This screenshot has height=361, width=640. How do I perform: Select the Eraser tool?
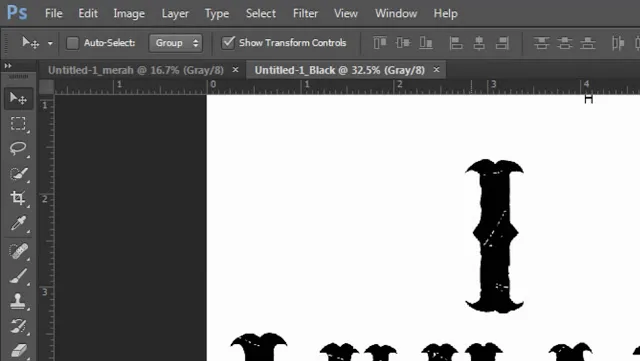pyautogui.click(x=18, y=350)
